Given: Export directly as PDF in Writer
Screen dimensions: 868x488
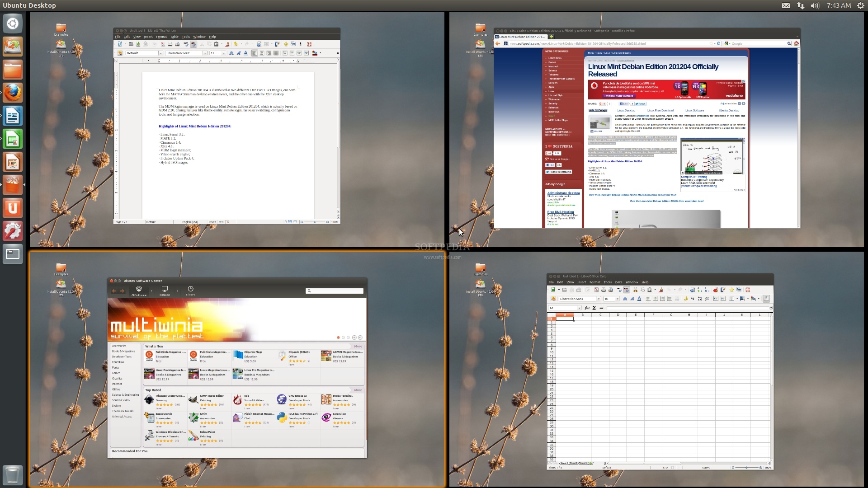Looking at the screenshot, I should point(163,44).
